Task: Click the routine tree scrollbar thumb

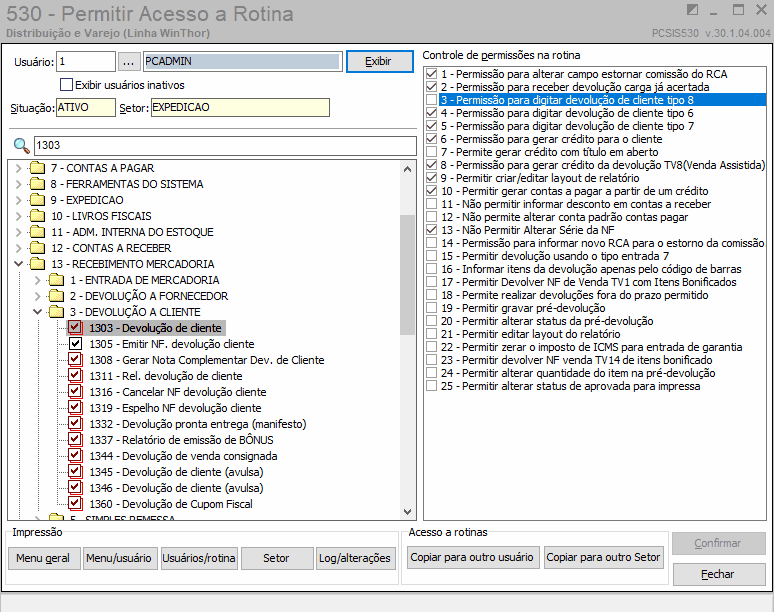Action: 407,275
